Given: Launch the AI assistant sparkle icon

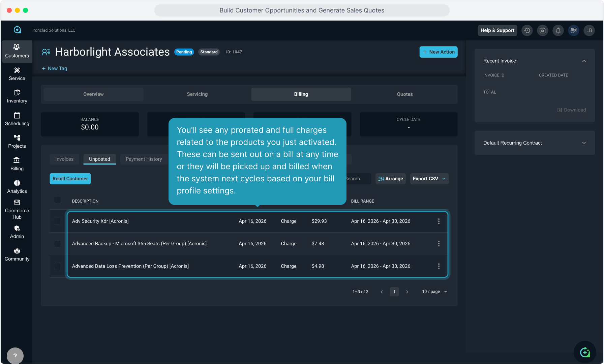Looking at the screenshot, I should point(585,352).
